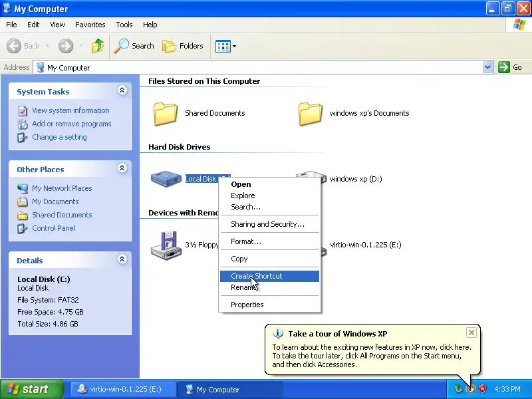Select the Shared Documents folder icon
This screenshot has height=399, width=532.
coord(165,114)
